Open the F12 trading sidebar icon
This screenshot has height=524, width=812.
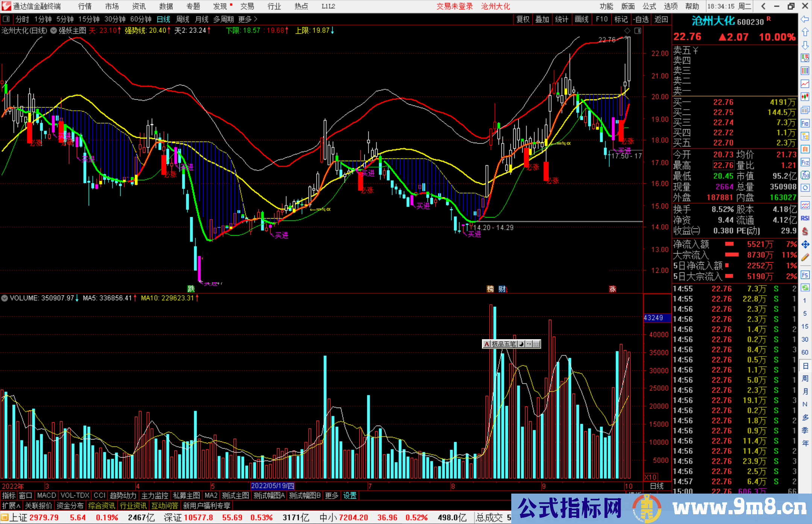tap(805, 162)
